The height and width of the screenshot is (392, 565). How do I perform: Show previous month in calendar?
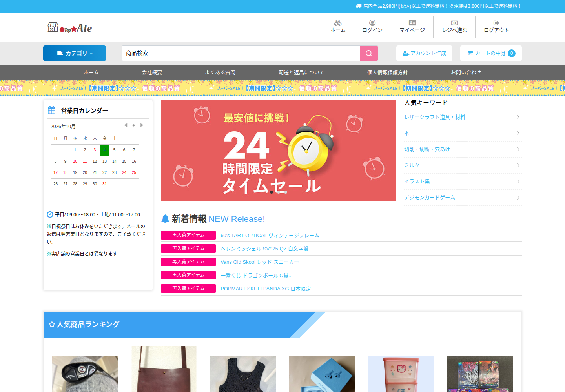(126, 125)
